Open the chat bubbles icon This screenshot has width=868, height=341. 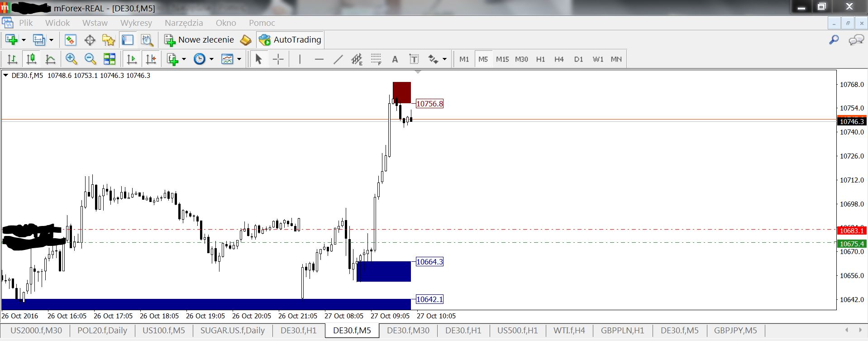tap(856, 40)
